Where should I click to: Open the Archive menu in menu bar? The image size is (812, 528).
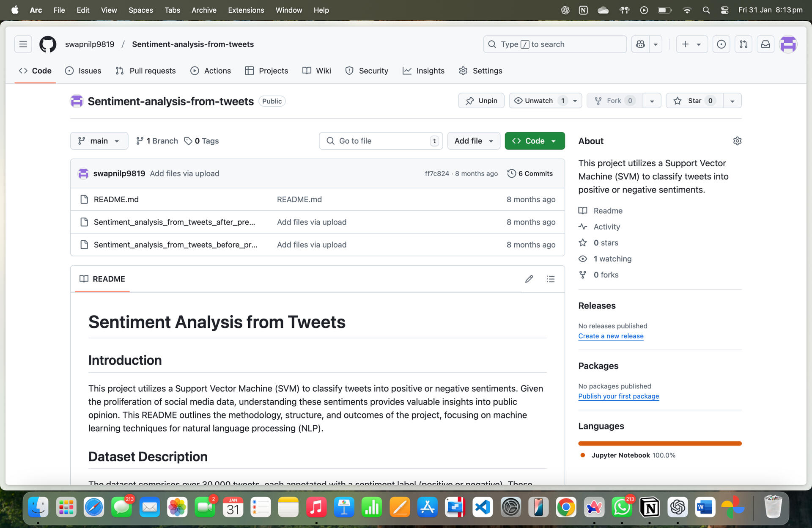203,10
